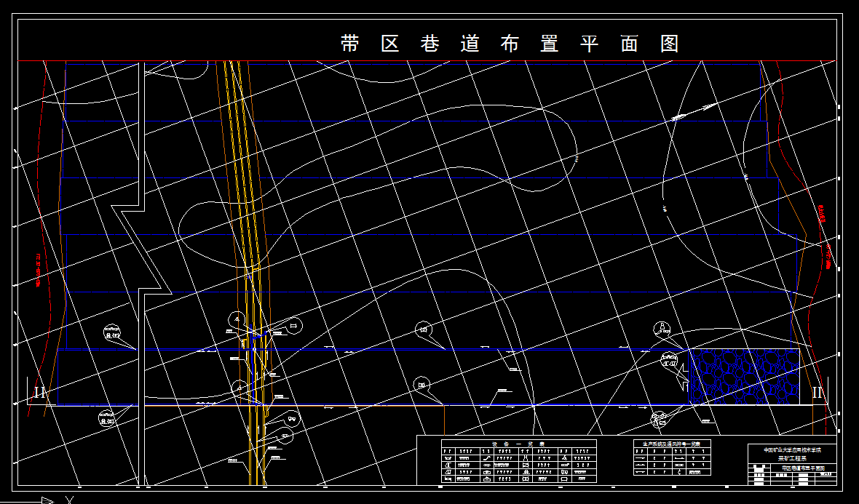Select the callout bubble below the goaf corner
The height and width of the screenshot is (504, 859).
tap(659, 420)
